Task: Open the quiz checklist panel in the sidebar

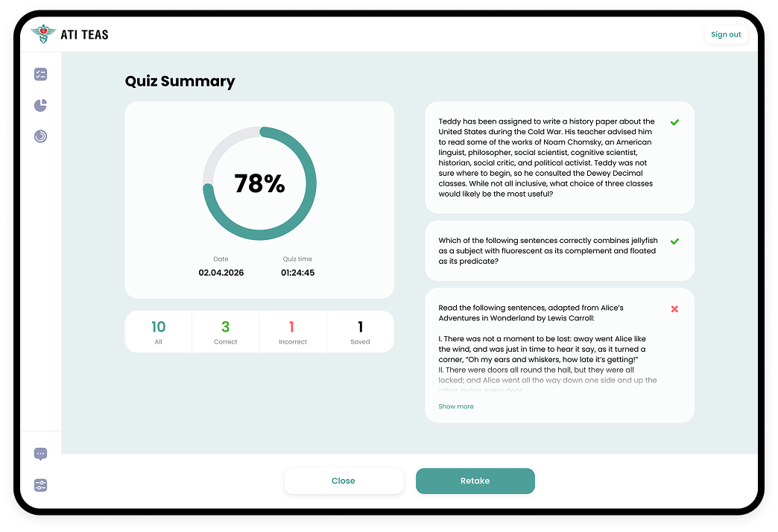Action: click(40, 74)
